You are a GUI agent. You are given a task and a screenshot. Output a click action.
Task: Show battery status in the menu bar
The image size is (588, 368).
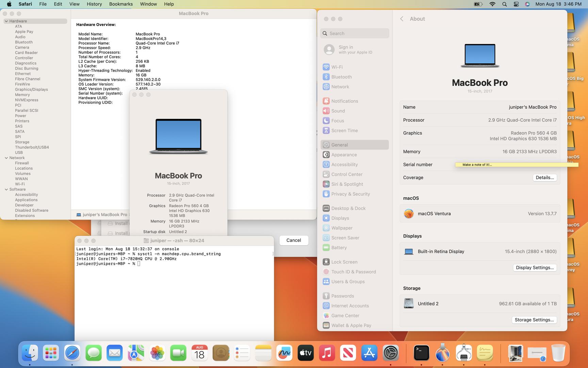[478, 4]
